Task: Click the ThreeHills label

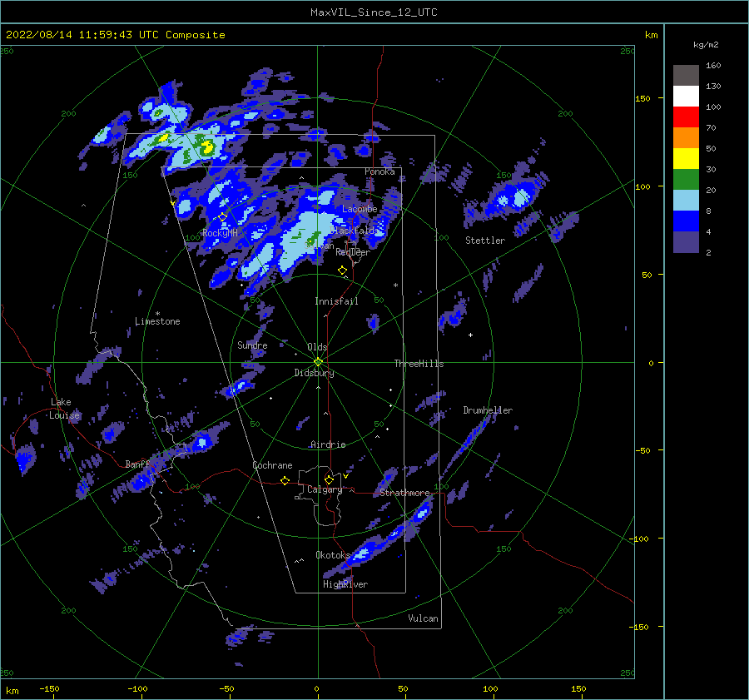Action: (419, 364)
